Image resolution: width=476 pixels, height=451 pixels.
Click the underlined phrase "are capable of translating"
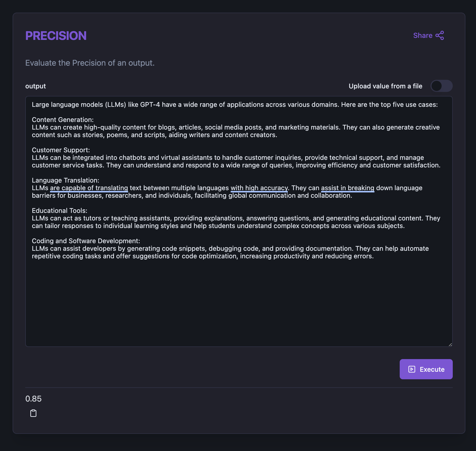click(89, 188)
